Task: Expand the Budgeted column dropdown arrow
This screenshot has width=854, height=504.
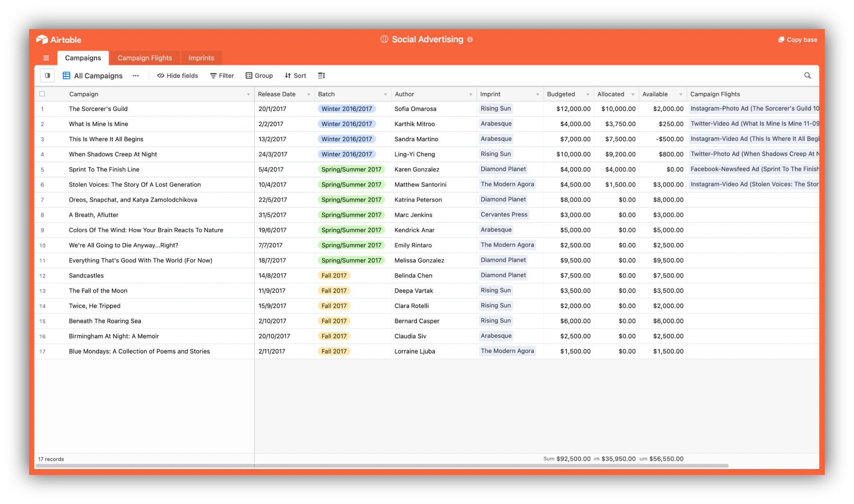Action: 588,94
